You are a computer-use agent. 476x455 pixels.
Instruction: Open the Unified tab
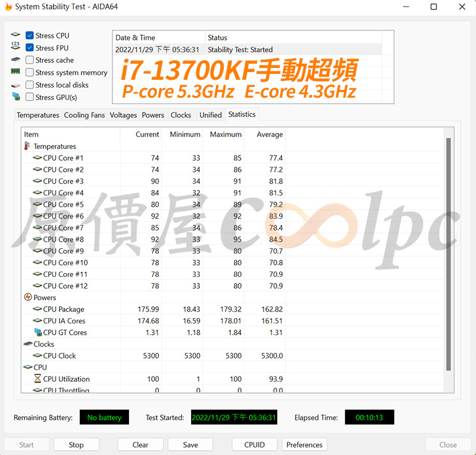[211, 115]
